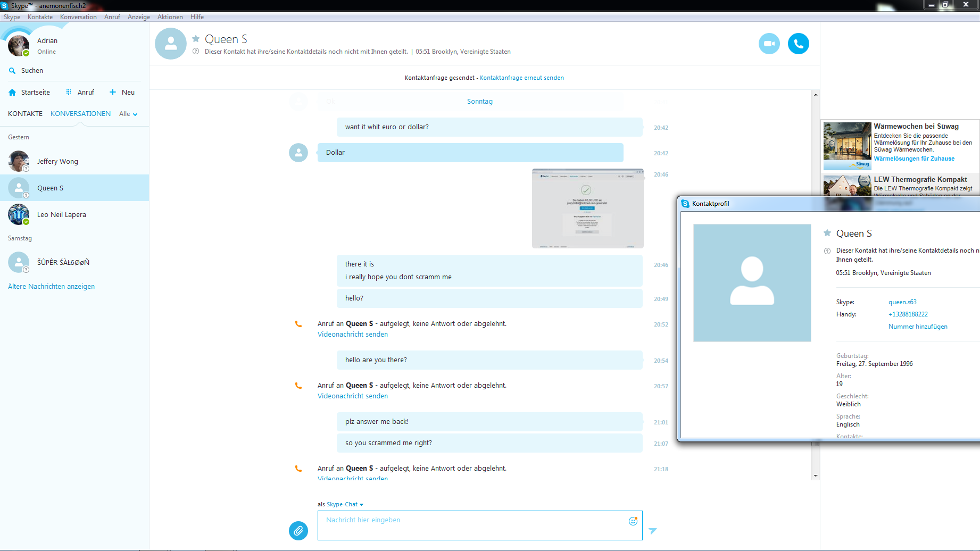980x551 pixels.
Task: Go to Startseite home icon
Action: point(12,93)
